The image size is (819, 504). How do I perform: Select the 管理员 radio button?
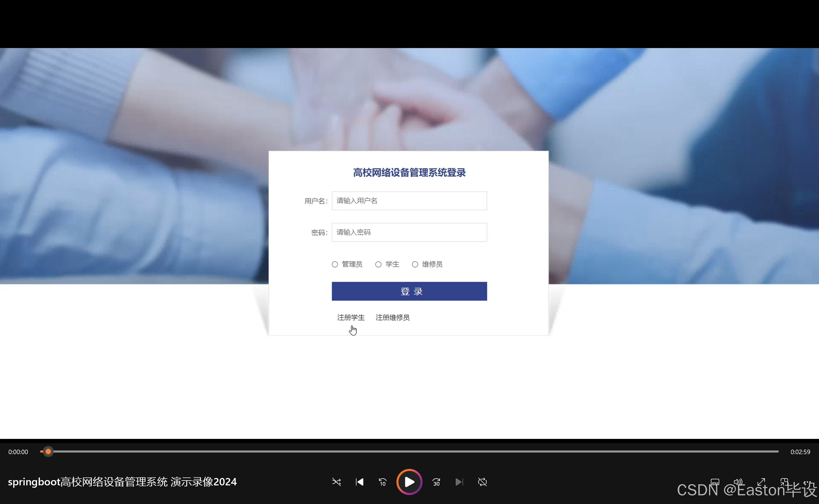[x=335, y=264]
